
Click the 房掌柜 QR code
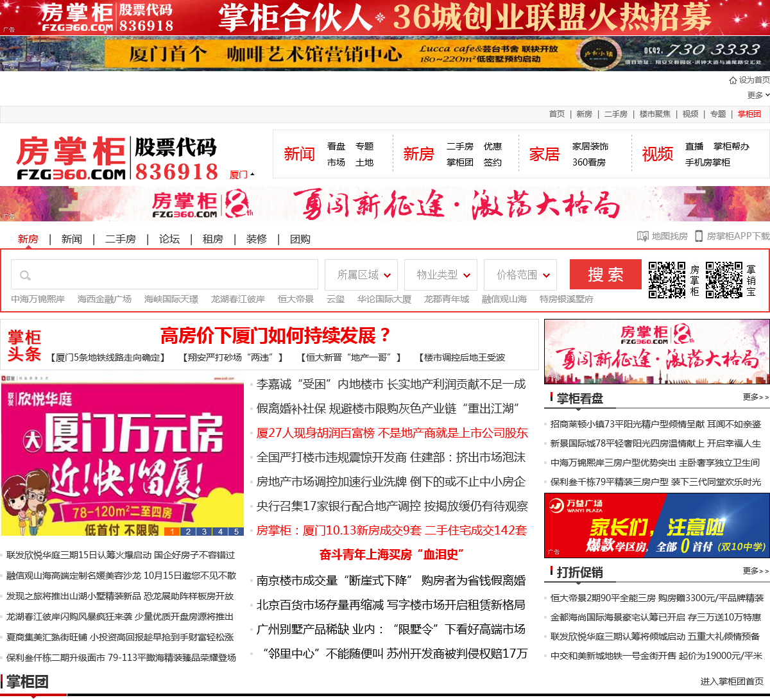tap(667, 280)
